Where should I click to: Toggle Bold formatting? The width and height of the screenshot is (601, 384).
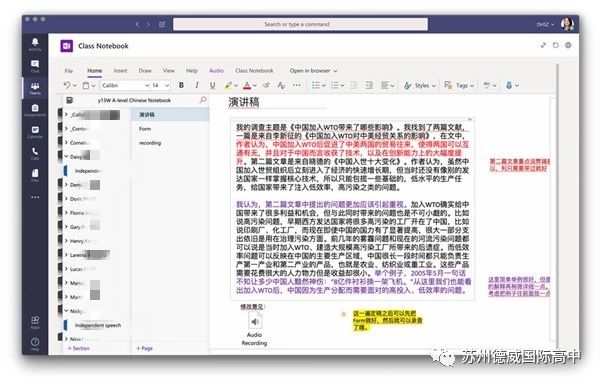coord(181,85)
